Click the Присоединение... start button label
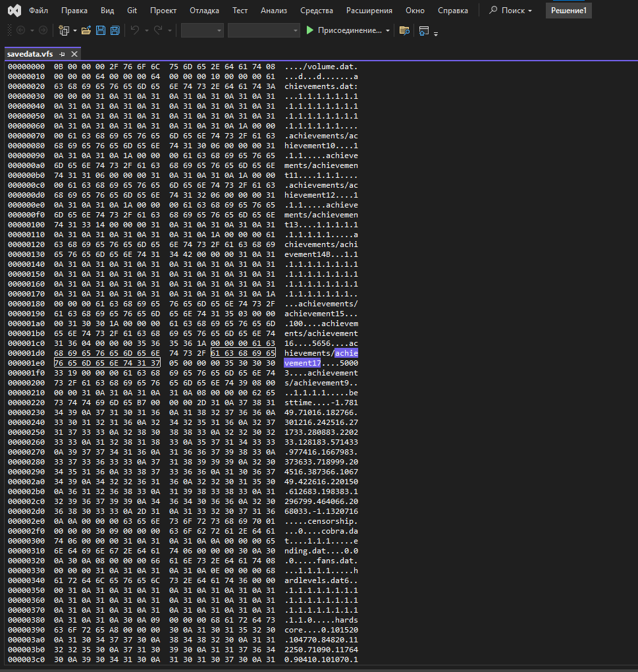Image resolution: width=638 pixels, height=672 pixels. tap(350, 30)
